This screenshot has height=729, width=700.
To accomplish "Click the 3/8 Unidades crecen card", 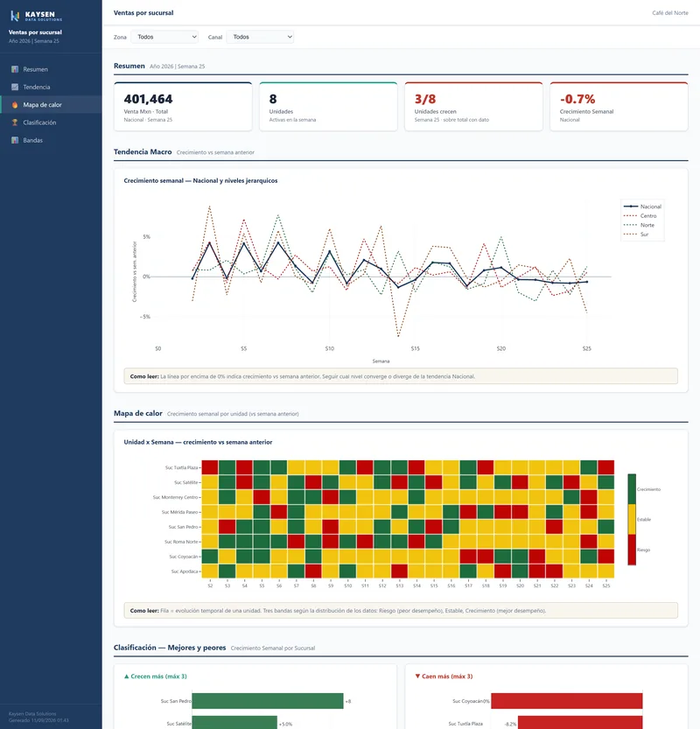I will (x=473, y=107).
